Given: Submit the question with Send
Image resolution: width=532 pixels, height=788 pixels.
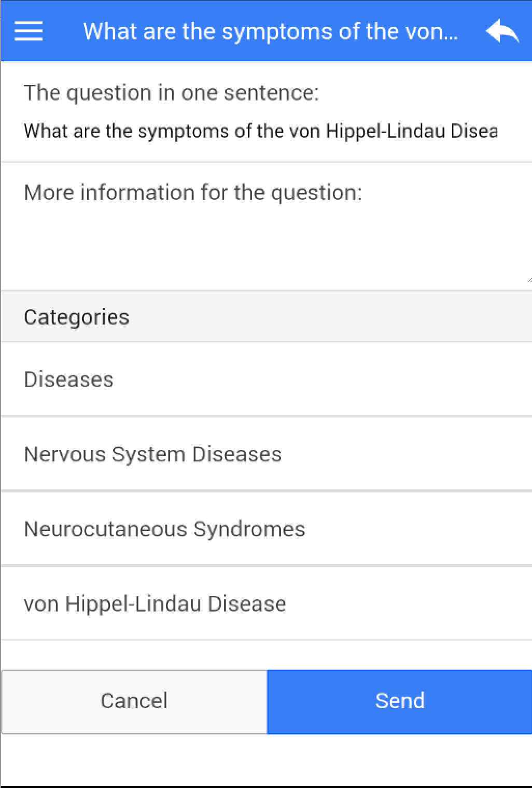Looking at the screenshot, I should 399,701.
